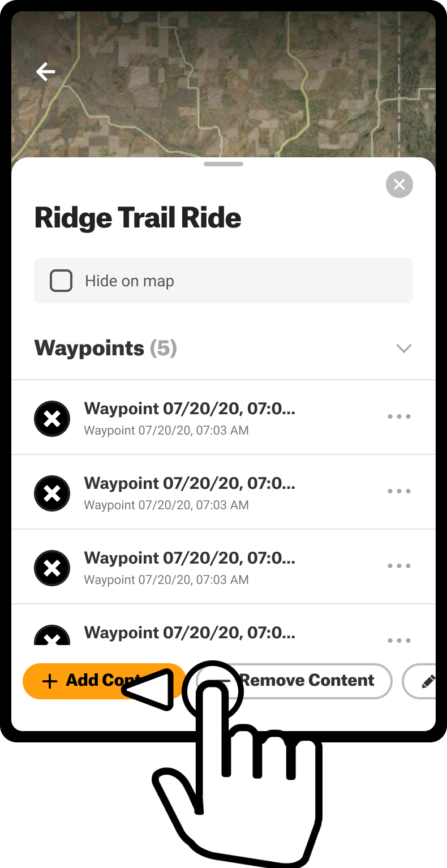The width and height of the screenshot is (447, 868).
Task: Open the third waypoint's three-dot menu
Action: pyautogui.click(x=399, y=566)
